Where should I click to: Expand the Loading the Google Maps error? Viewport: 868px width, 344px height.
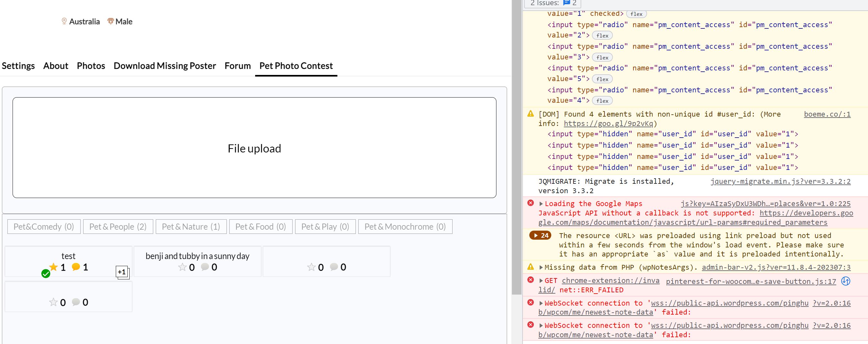coord(541,204)
